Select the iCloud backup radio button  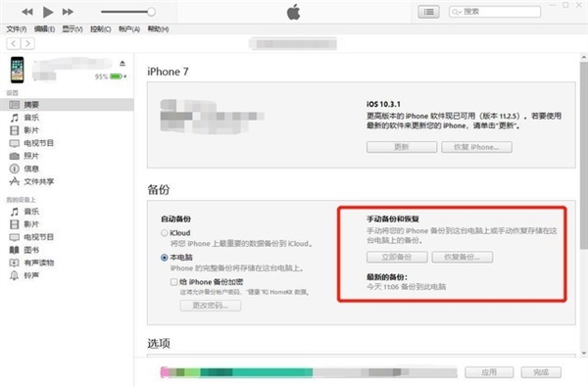(x=165, y=233)
